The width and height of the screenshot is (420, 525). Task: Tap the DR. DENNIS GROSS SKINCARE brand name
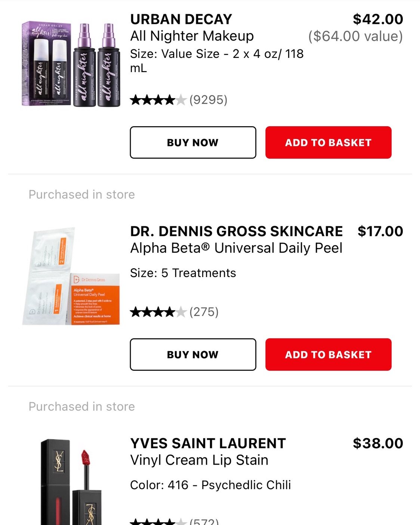(236, 231)
